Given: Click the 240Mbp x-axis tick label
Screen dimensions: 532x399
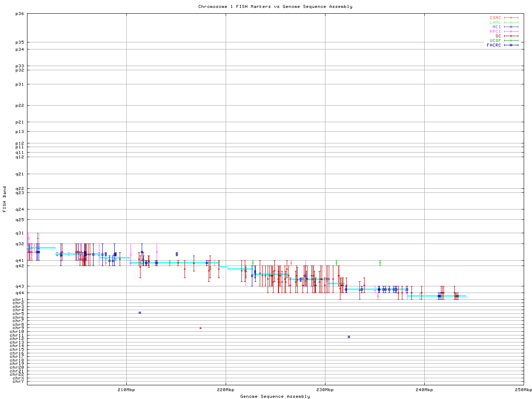Looking at the screenshot, I should 424,390.
